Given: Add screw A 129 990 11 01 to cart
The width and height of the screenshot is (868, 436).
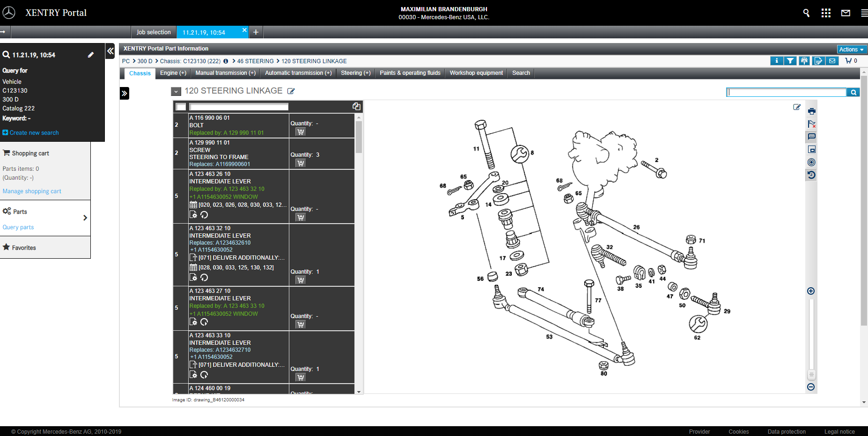Looking at the screenshot, I should point(301,163).
